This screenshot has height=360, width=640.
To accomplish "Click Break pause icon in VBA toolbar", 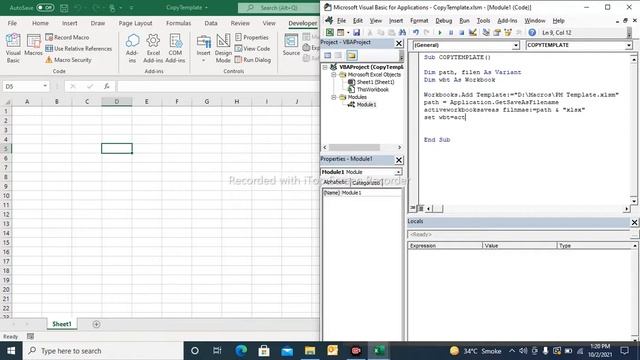I will pyautogui.click(x=451, y=33).
